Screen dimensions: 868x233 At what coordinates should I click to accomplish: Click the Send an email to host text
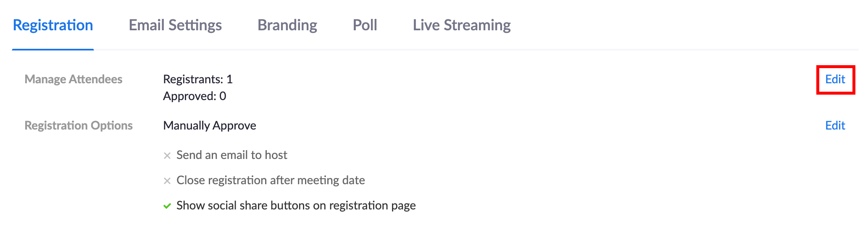tap(231, 155)
